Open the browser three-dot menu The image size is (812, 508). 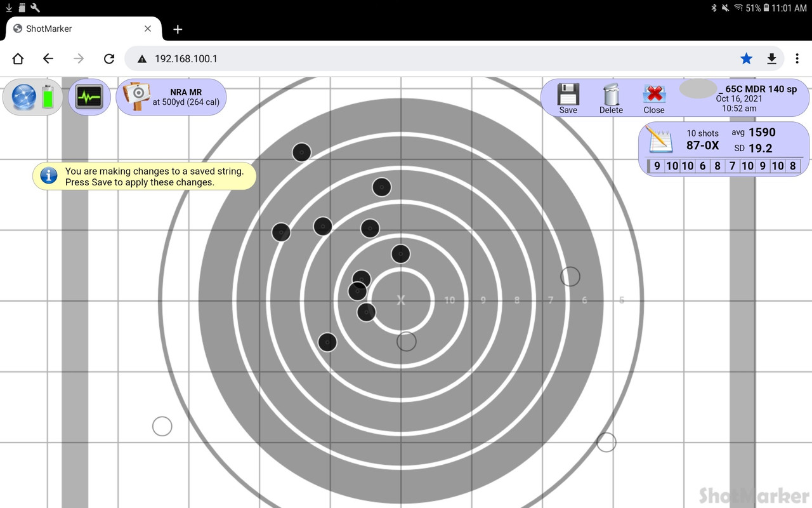click(797, 58)
